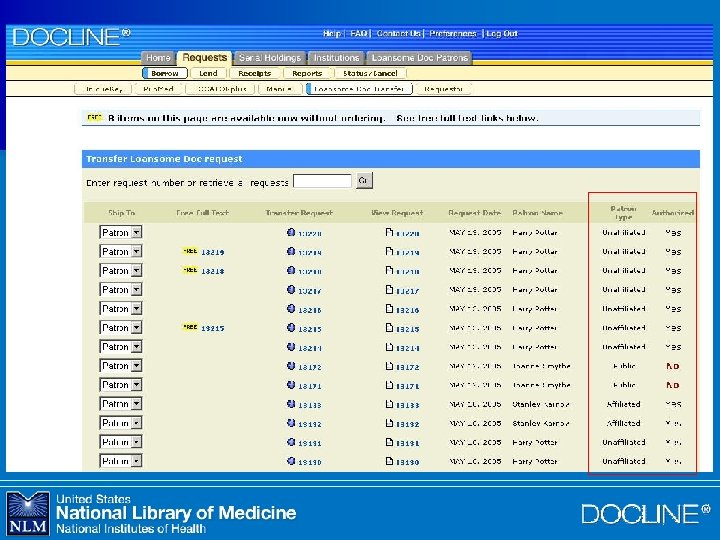Viewport: 720px width, 540px height.
Task: Select the Borrow sub-tab
Action: pos(165,73)
